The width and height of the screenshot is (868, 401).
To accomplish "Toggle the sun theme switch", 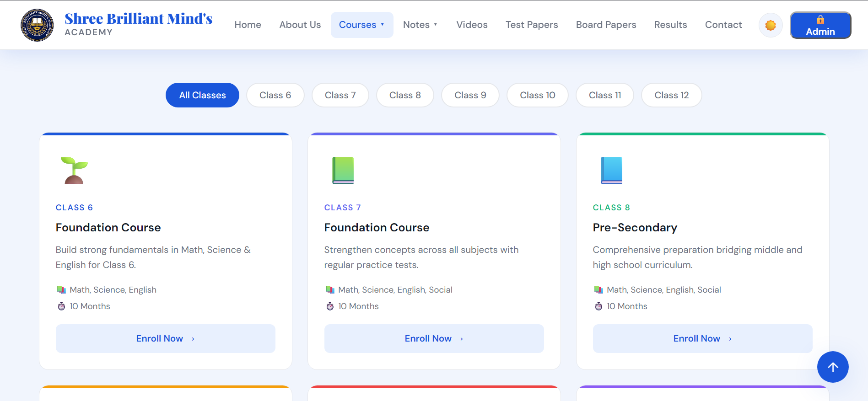I will tap(771, 25).
